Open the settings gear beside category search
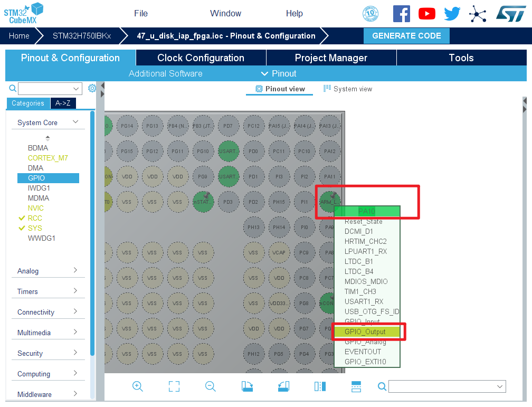Screen dimensions: 532x407 click(92, 88)
